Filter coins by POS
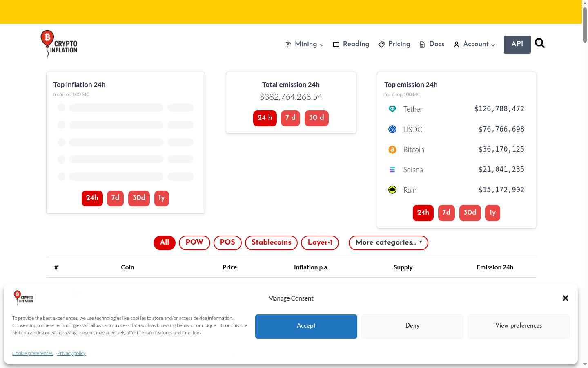Image resolution: width=588 pixels, height=368 pixels. click(x=227, y=242)
